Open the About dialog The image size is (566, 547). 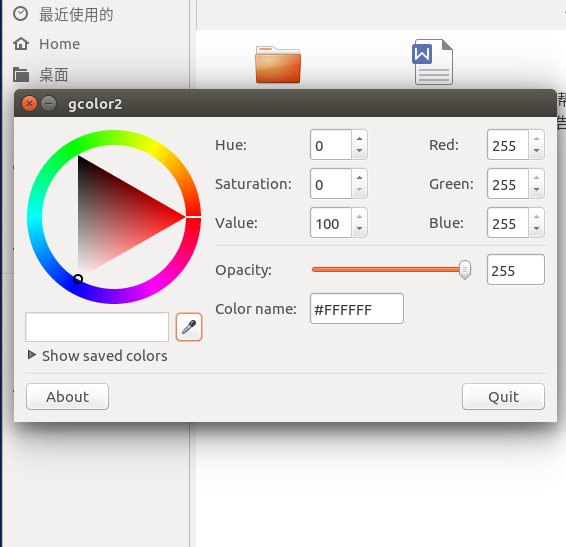tap(67, 396)
